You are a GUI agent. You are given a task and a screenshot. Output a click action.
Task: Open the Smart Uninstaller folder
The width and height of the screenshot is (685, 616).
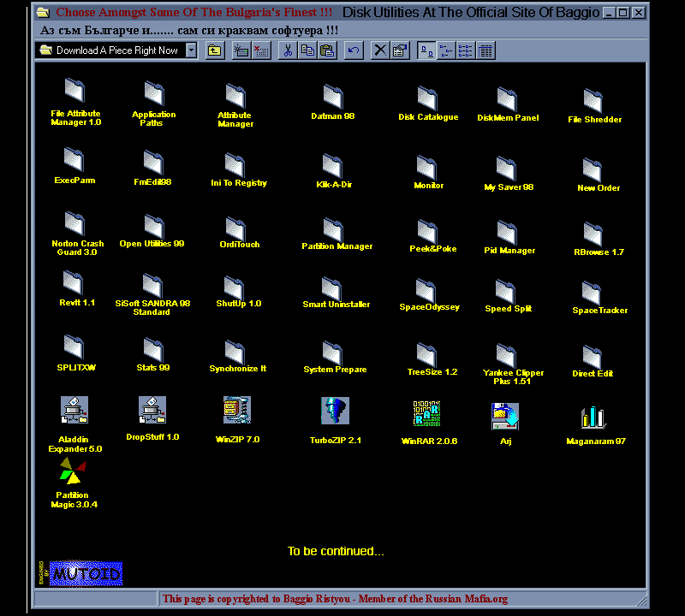331,289
